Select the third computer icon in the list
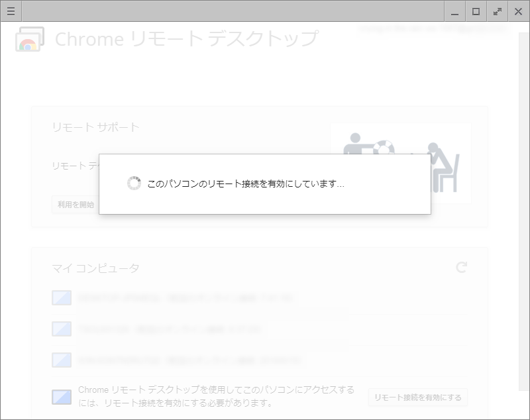The width and height of the screenshot is (530, 420). coord(62,360)
